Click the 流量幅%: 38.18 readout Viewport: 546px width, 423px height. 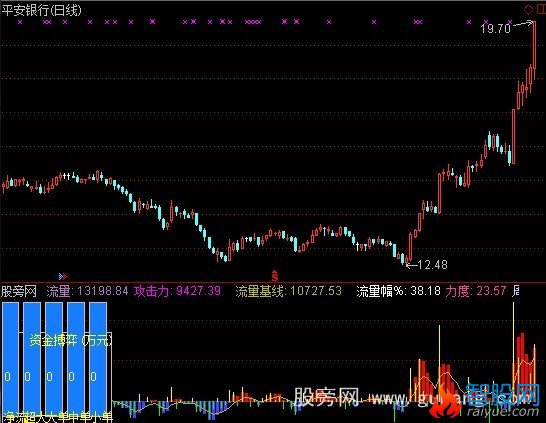tap(398, 291)
